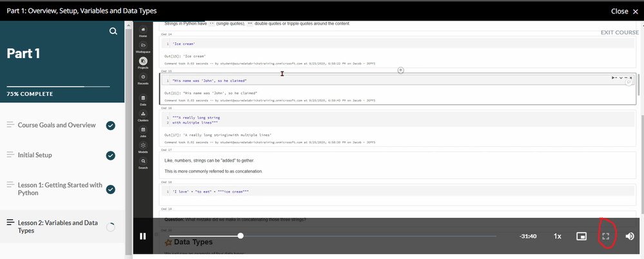Expand cell options chevron on Cmd 15
This screenshot has height=259, width=644.
[622, 77]
